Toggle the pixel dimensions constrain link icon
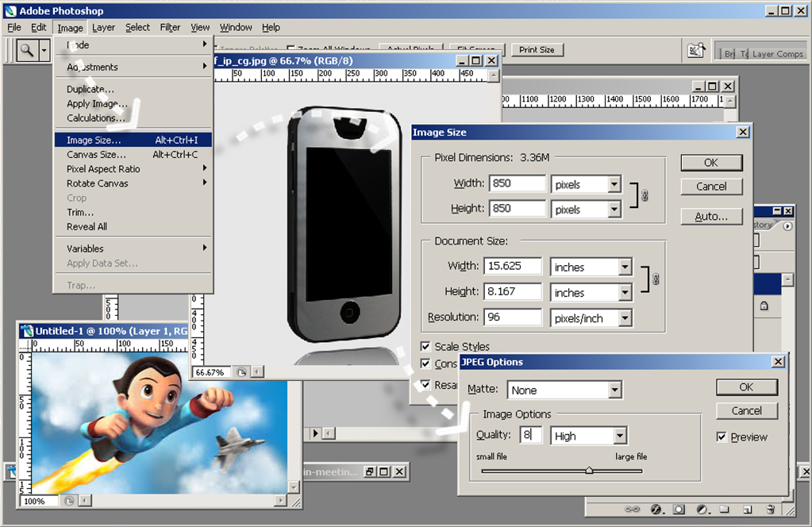Image resolution: width=812 pixels, height=527 pixels. (645, 196)
